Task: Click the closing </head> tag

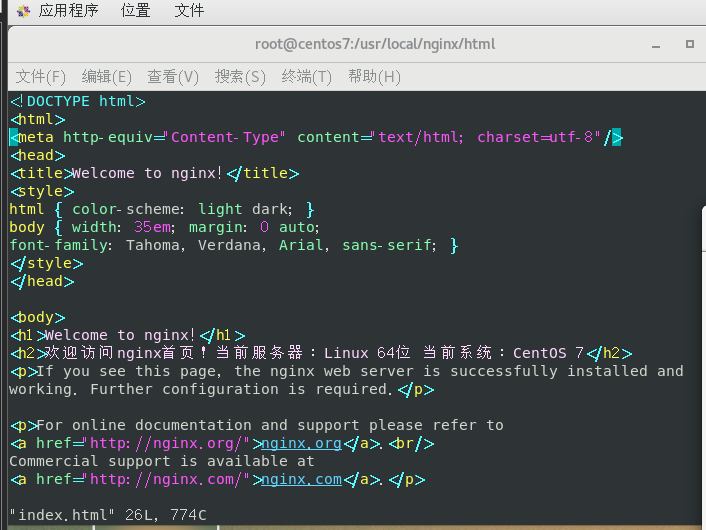Action: point(42,281)
